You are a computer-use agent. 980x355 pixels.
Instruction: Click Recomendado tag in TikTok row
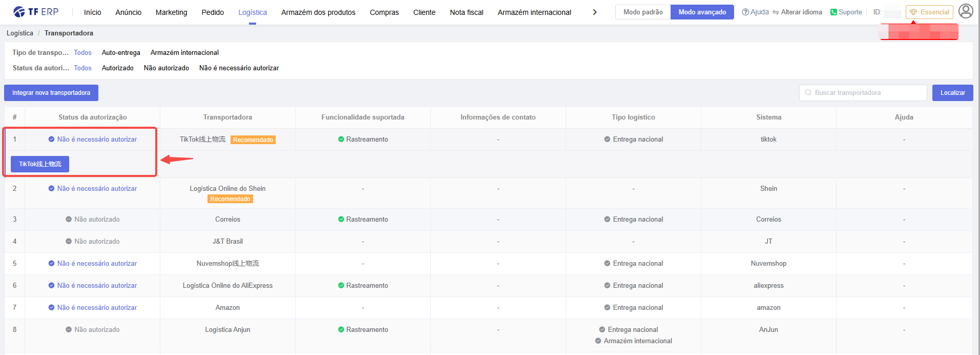253,140
